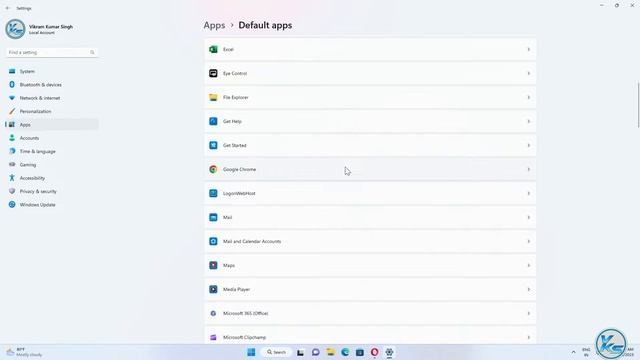Go back using the Settings back arrow
Image resolution: width=640 pixels, height=360 pixels.
tap(8, 8)
